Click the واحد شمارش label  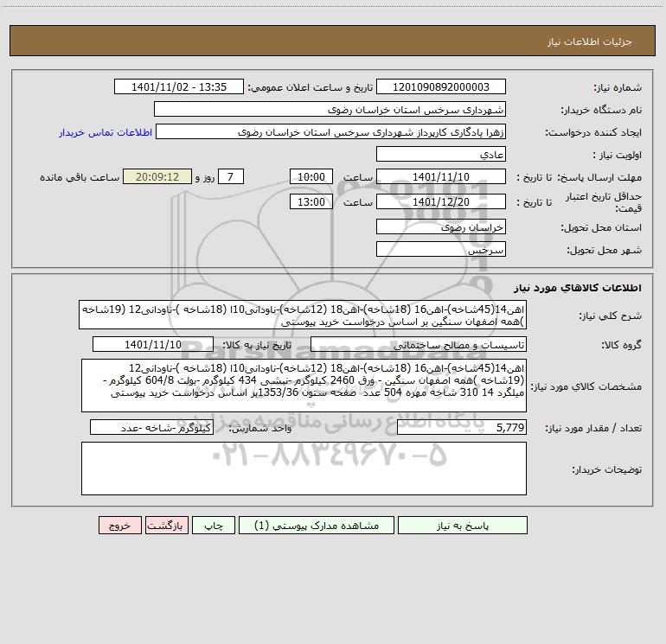point(260,428)
